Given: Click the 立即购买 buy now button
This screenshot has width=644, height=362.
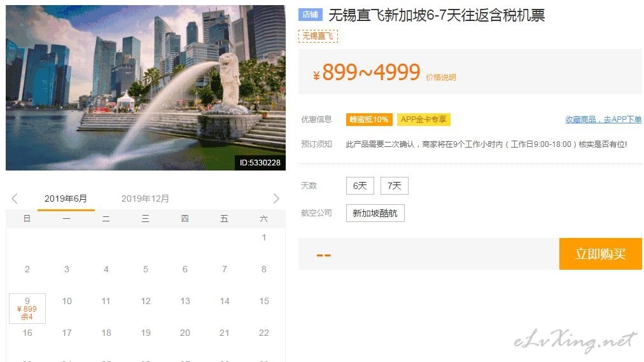Looking at the screenshot, I should pyautogui.click(x=600, y=254).
